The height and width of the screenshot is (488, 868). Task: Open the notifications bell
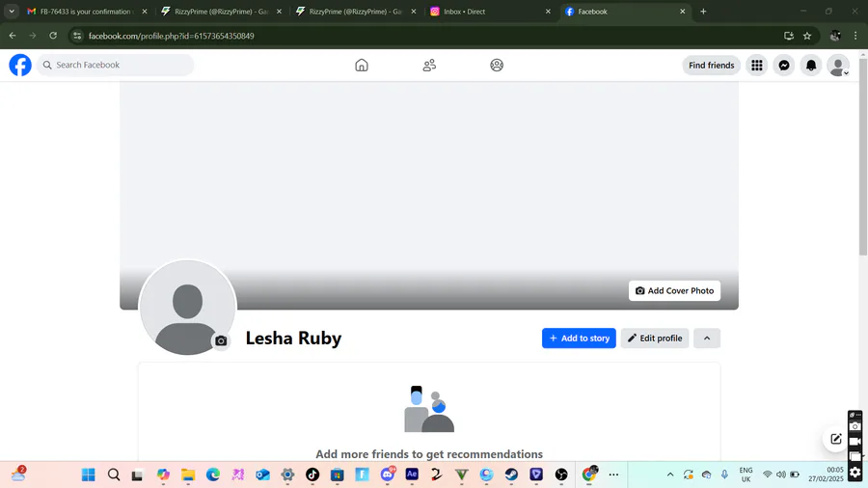coord(811,66)
